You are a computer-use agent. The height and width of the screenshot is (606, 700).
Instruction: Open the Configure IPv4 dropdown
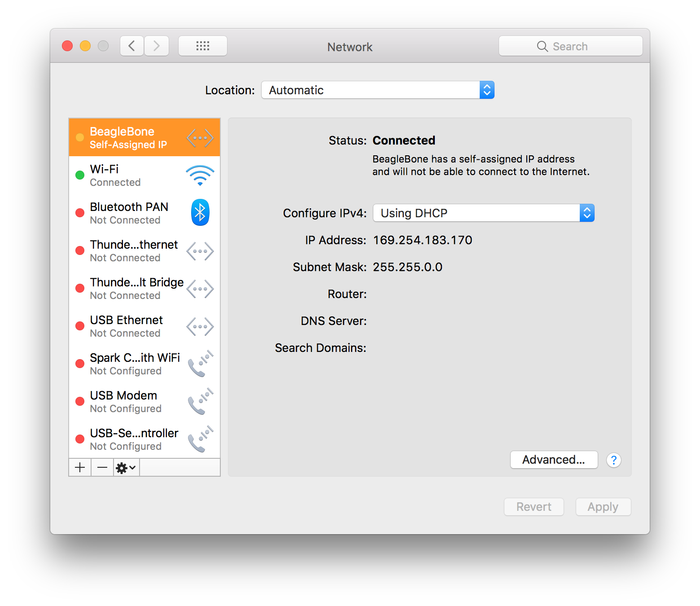point(484,213)
